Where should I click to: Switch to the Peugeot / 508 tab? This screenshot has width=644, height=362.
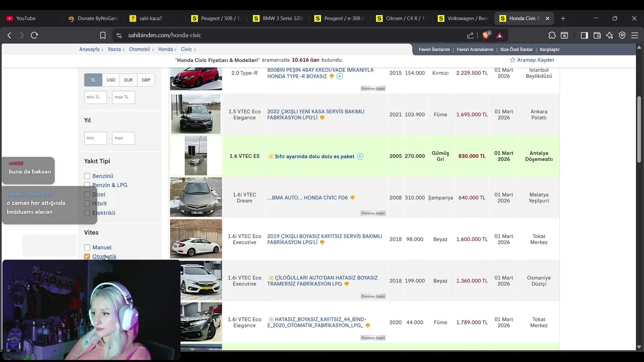point(216,18)
